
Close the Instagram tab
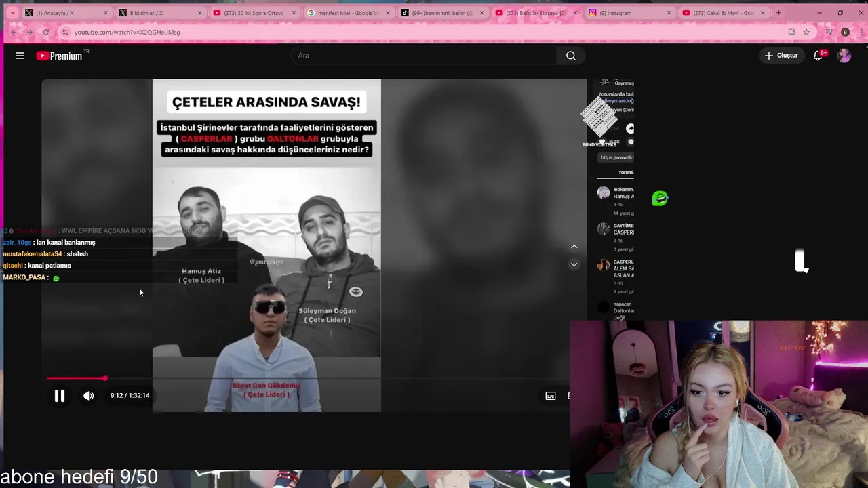pos(669,13)
